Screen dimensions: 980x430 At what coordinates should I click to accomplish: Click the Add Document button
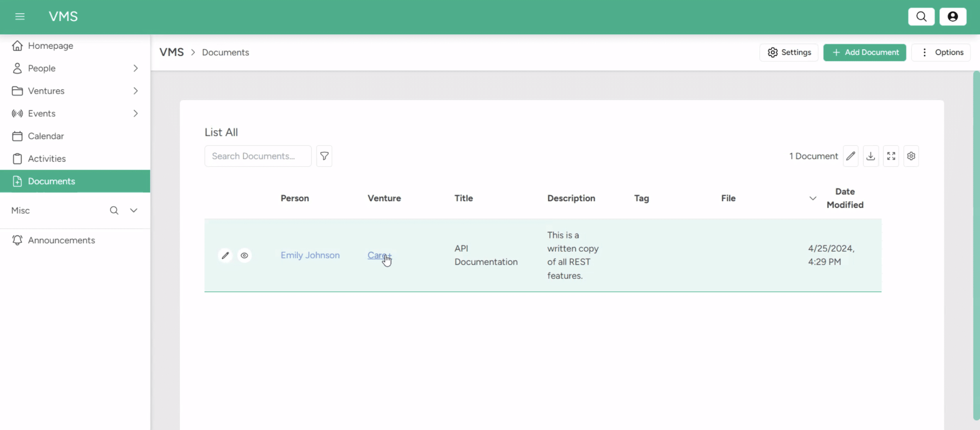tap(864, 52)
